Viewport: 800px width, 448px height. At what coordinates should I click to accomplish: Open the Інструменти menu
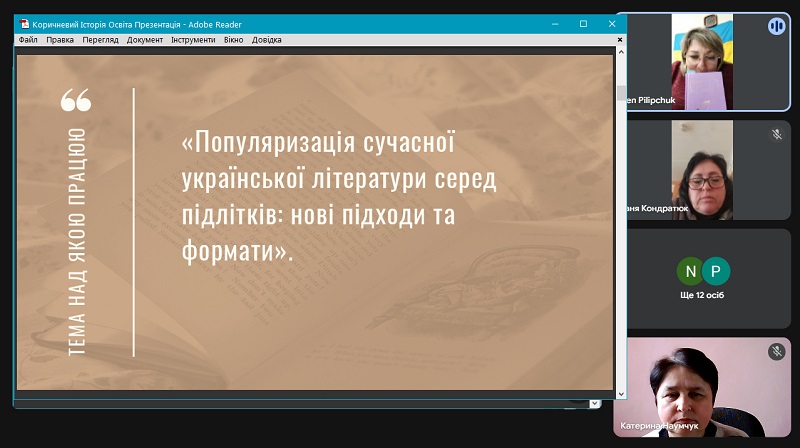193,40
